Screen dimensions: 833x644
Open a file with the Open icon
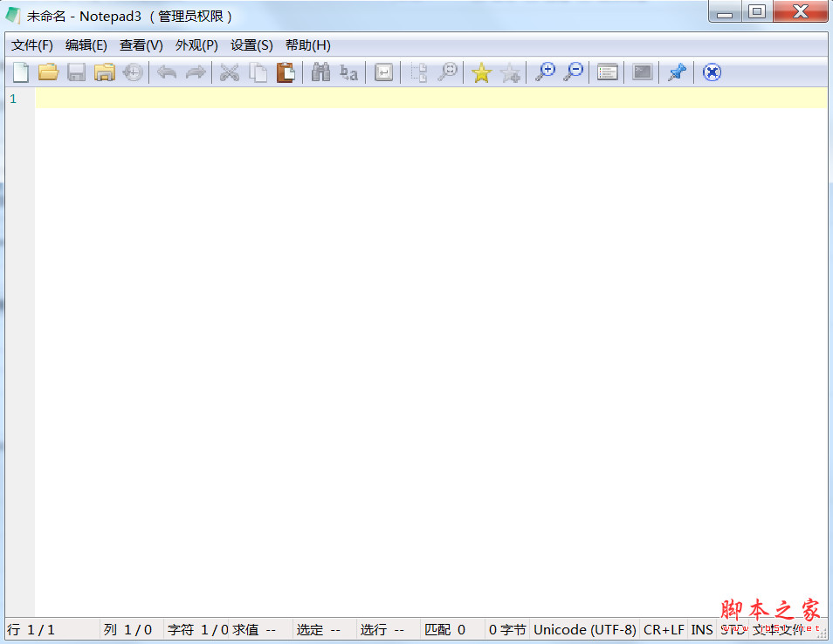[48, 72]
